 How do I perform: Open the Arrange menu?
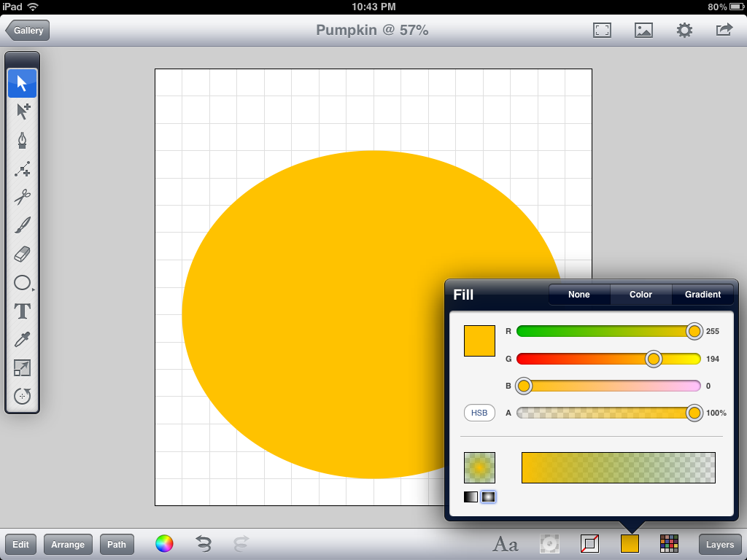[68, 544]
